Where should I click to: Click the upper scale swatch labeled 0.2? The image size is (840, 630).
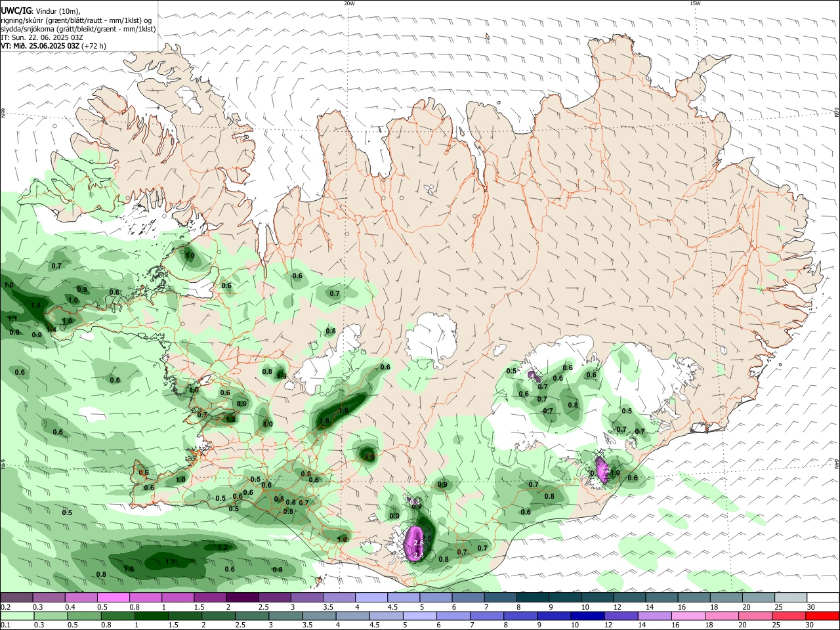[18, 598]
